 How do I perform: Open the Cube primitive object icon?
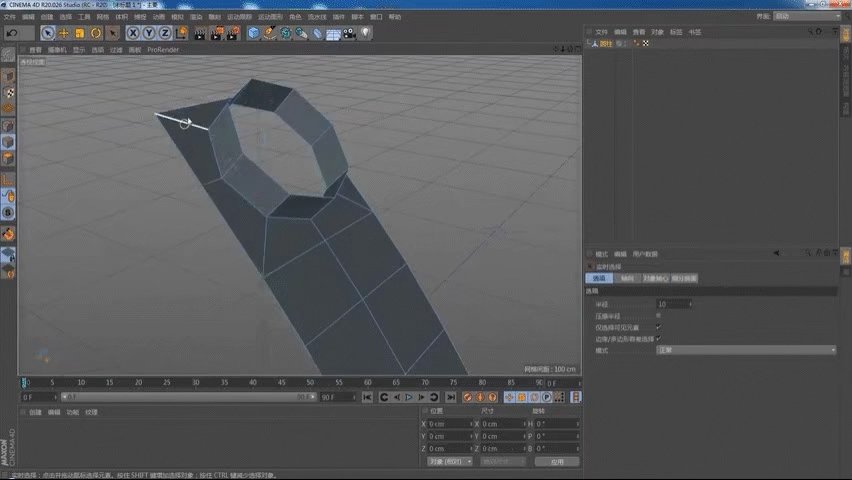[254, 33]
